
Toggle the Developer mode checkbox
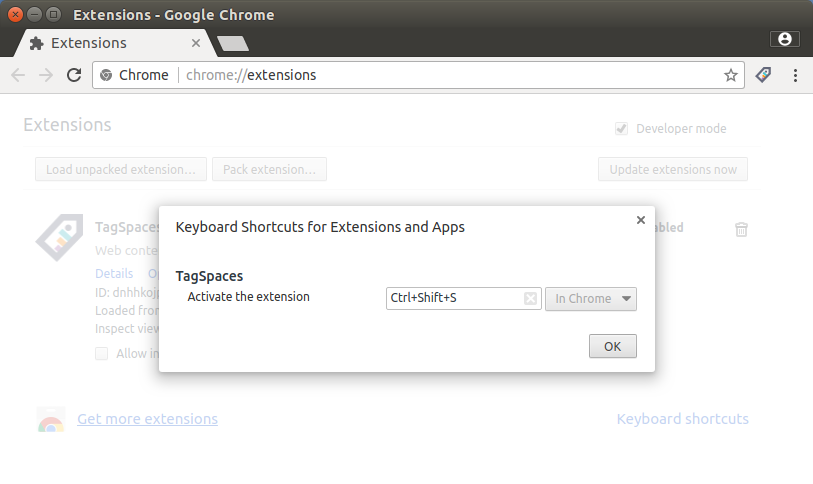pyautogui.click(x=621, y=129)
